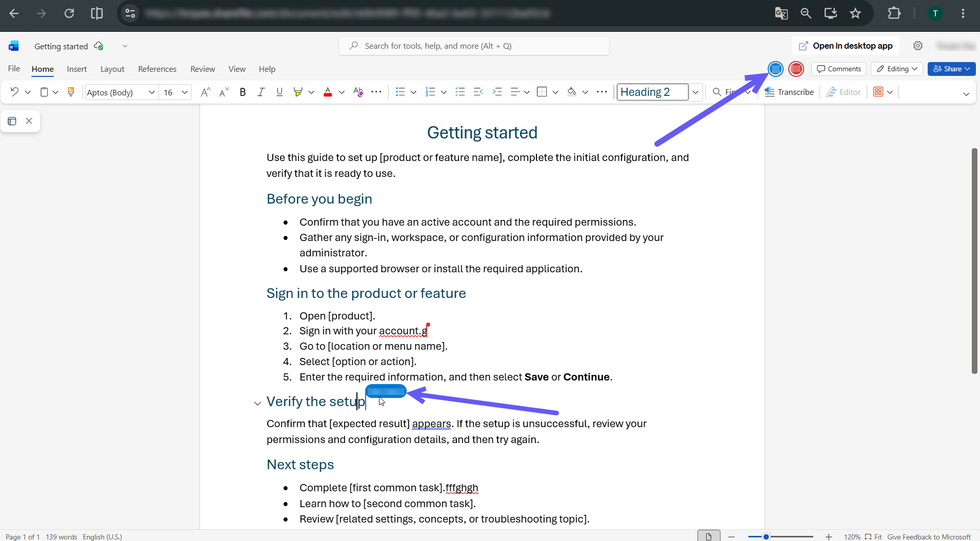Toggle bulleted list
Screen dimensions: 980x541
click(400, 92)
